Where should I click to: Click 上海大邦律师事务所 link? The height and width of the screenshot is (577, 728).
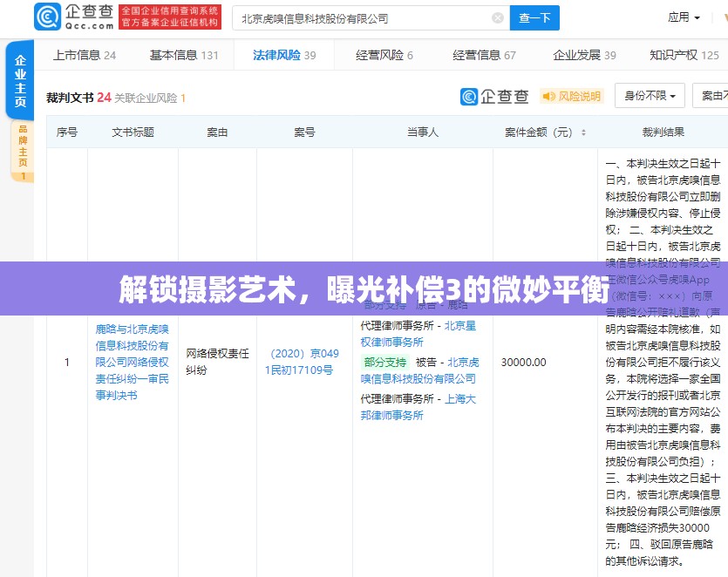point(418,407)
